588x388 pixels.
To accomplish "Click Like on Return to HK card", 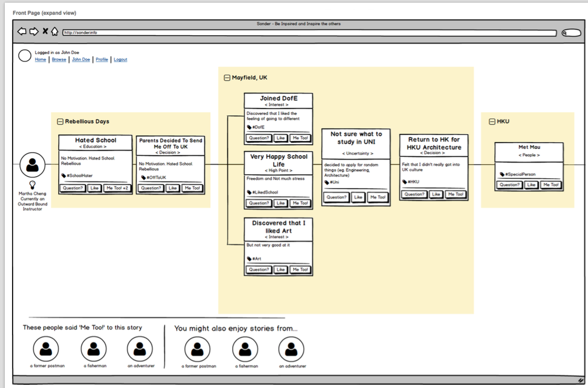I will click(x=436, y=195).
